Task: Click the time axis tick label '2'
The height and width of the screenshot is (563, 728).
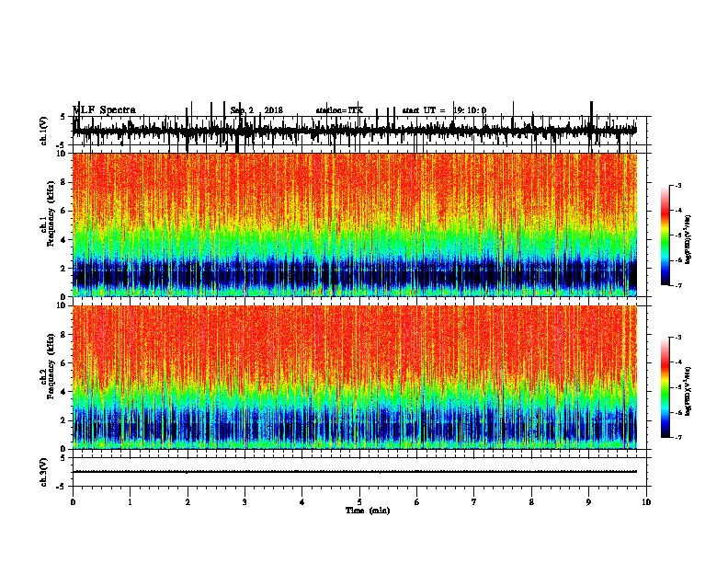Action: coord(188,502)
